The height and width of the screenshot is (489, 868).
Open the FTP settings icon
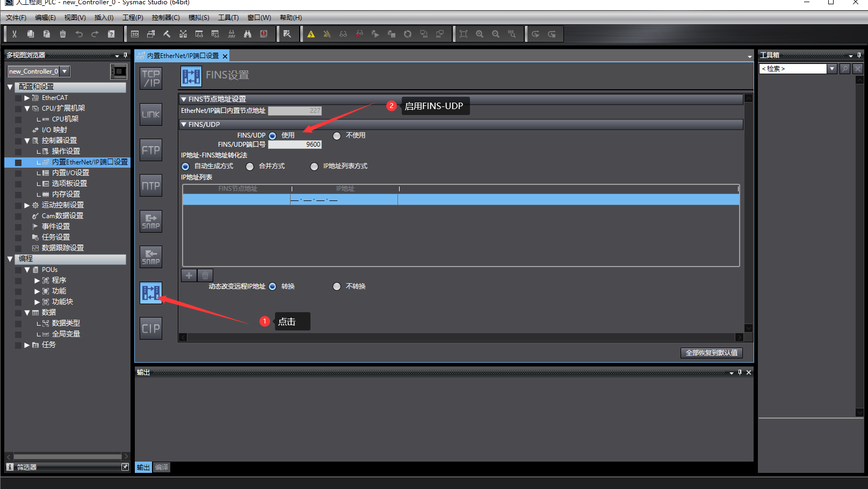[x=151, y=150]
